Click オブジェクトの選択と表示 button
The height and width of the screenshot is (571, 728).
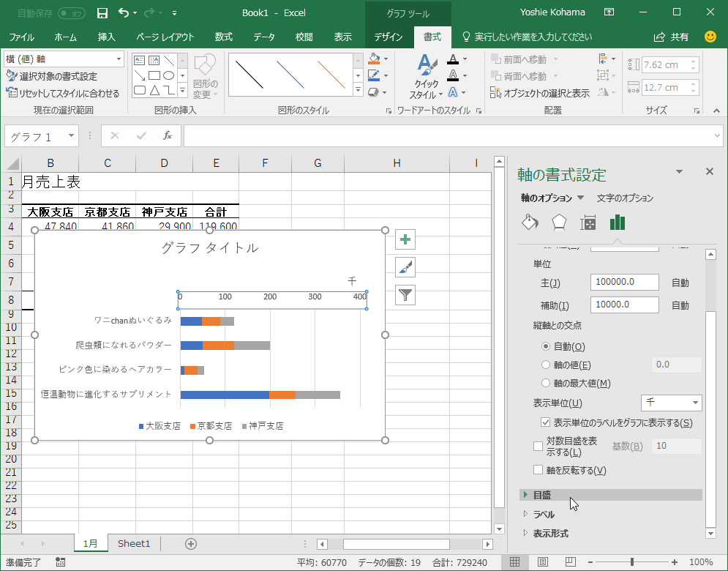tap(539, 93)
